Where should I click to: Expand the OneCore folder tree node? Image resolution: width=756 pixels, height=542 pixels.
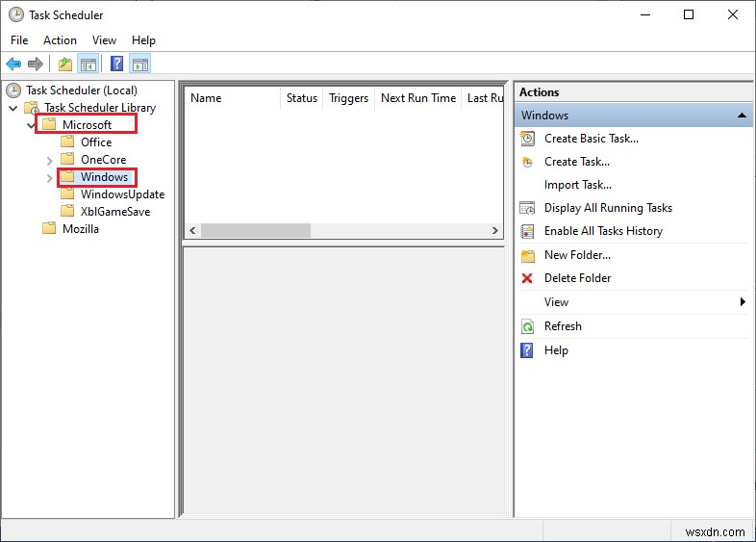click(49, 160)
